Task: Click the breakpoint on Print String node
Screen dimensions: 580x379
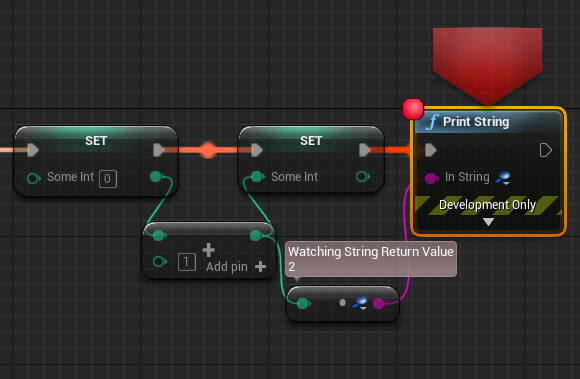Action: pos(413,109)
